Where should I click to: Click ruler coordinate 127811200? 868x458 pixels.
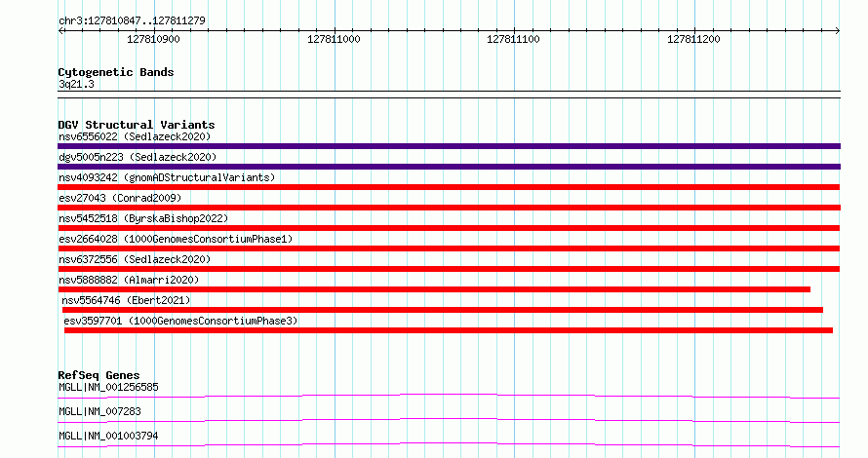coord(693,39)
